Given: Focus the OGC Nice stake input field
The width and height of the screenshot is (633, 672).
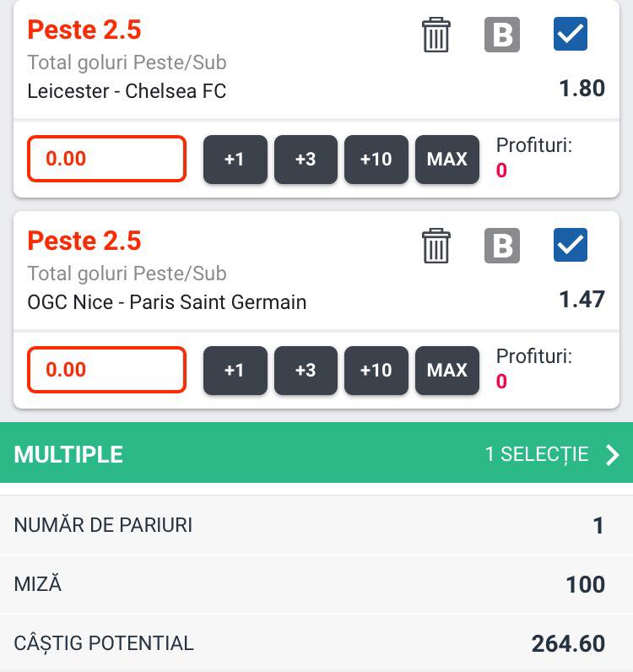Looking at the screenshot, I should coord(106,370).
